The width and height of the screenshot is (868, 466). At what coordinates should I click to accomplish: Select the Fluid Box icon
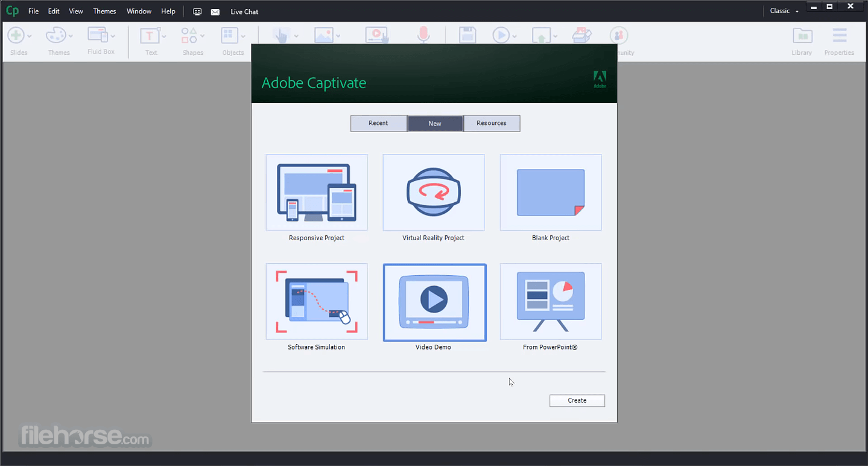[x=97, y=34]
